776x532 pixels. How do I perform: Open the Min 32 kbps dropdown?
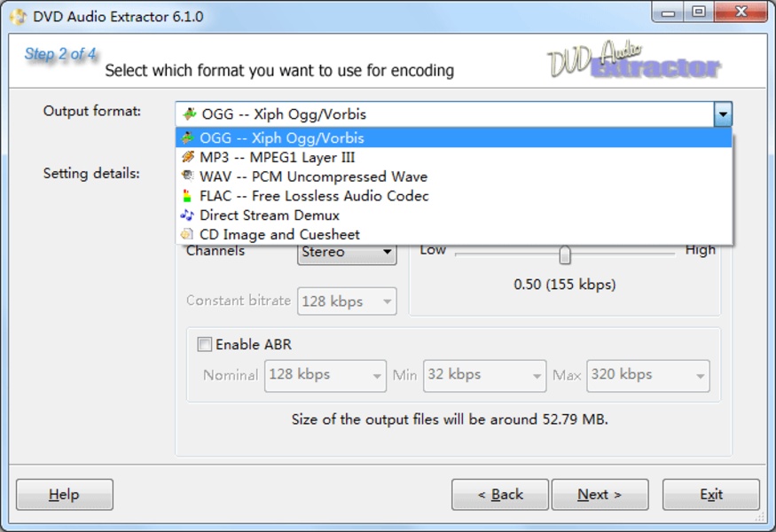point(484,376)
